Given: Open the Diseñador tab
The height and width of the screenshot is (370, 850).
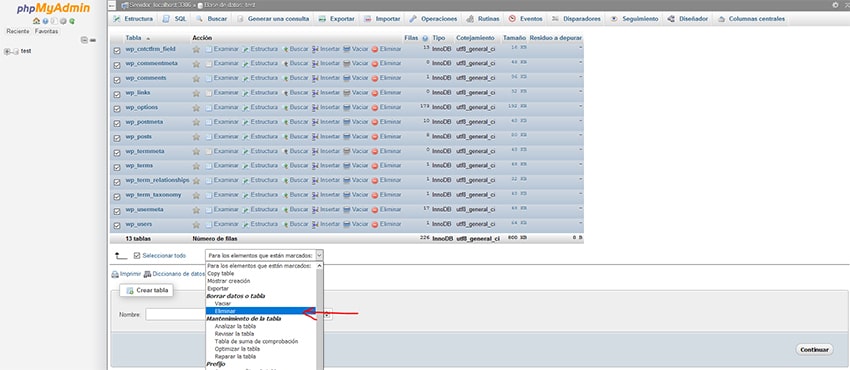Looking at the screenshot, I should (x=688, y=19).
